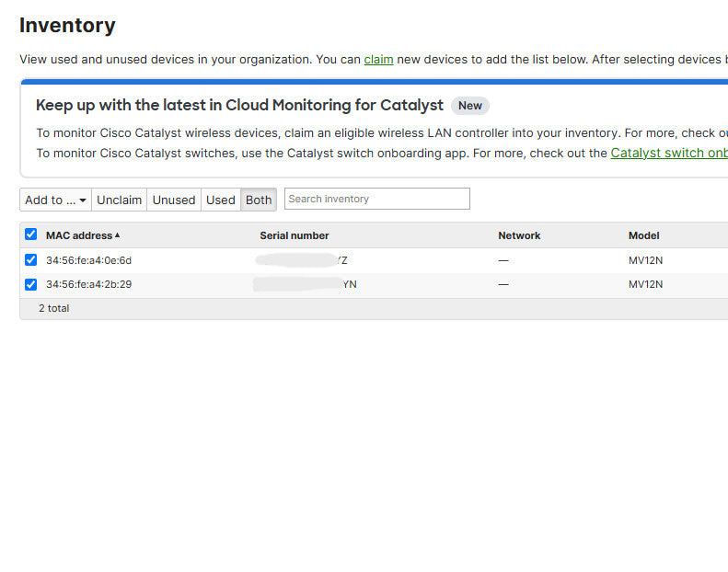Click the '2 total' footer text
This screenshot has width=728, height=572.
point(54,308)
